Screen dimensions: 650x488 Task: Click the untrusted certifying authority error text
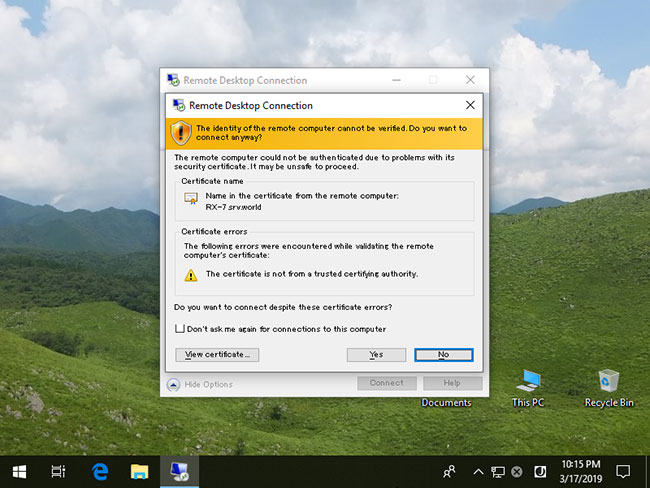click(x=312, y=274)
